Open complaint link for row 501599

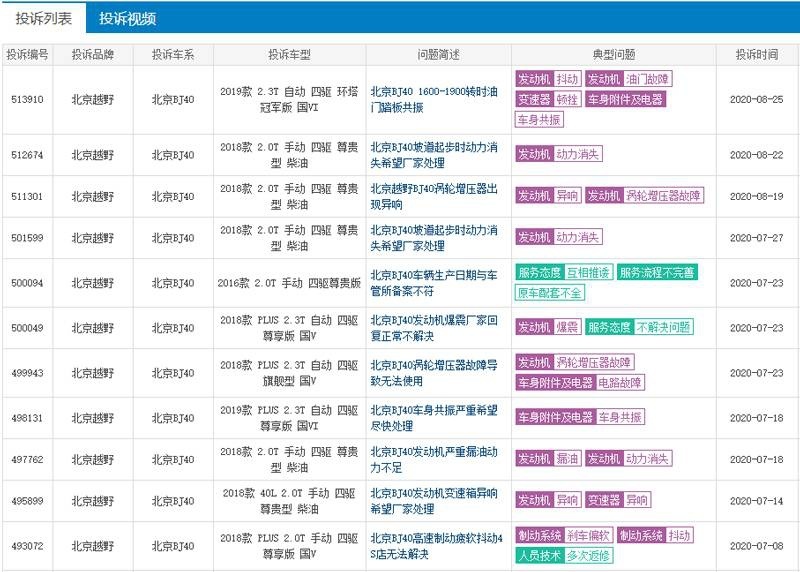click(434, 238)
